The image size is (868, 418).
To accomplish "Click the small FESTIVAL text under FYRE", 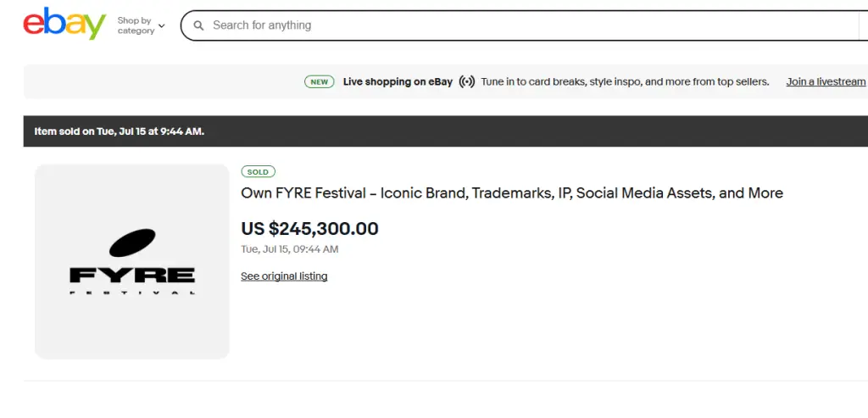I will pyautogui.click(x=132, y=293).
